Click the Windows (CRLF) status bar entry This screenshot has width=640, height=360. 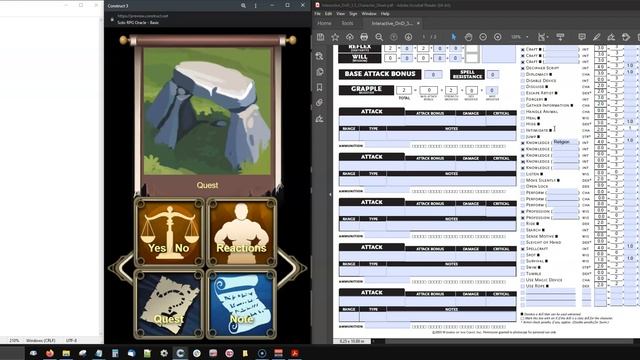click(40, 340)
